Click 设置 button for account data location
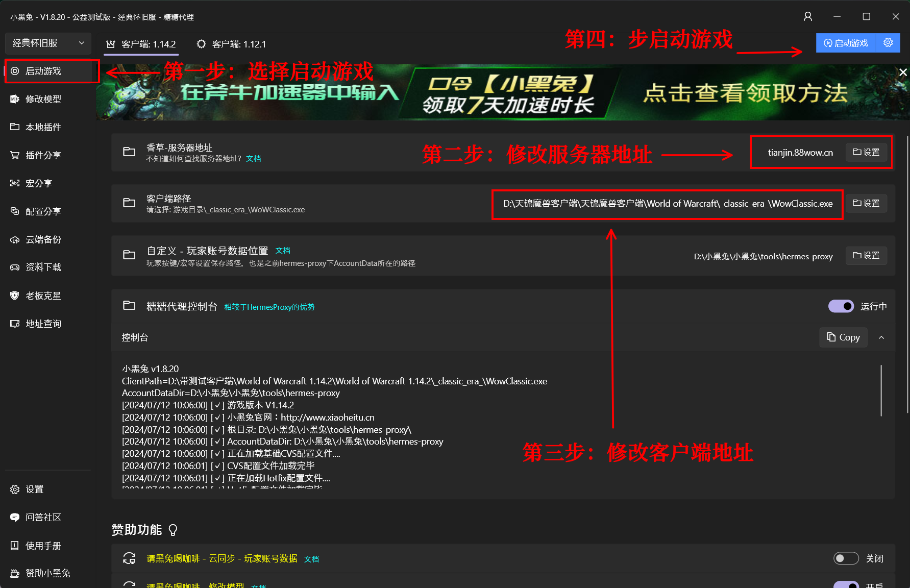This screenshot has width=910, height=588. (x=866, y=255)
